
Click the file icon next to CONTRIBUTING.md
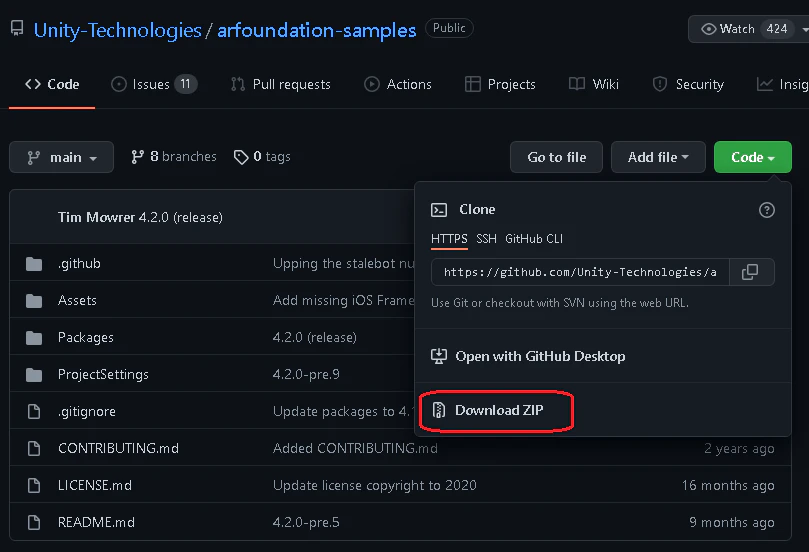point(34,448)
